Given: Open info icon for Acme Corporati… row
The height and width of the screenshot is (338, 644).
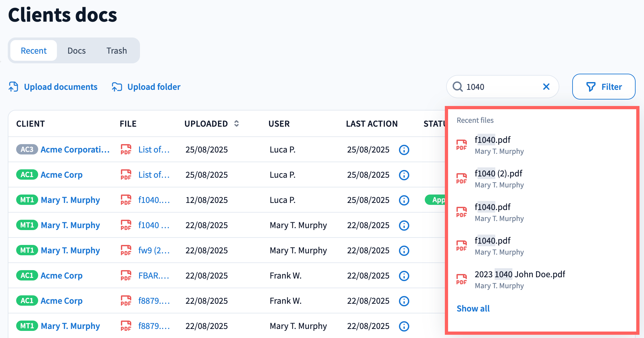Looking at the screenshot, I should point(404,150).
